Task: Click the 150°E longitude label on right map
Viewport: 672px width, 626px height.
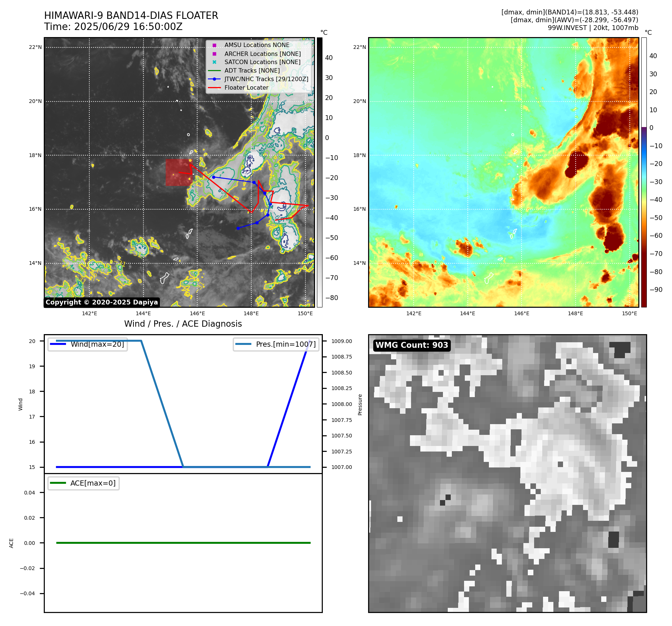Action: [x=629, y=313]
